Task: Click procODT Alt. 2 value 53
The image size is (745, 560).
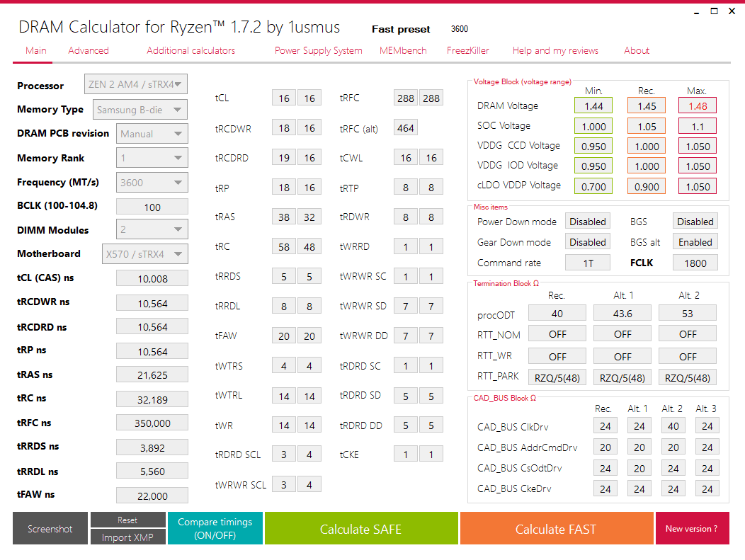Action: [x=688, y=314]
